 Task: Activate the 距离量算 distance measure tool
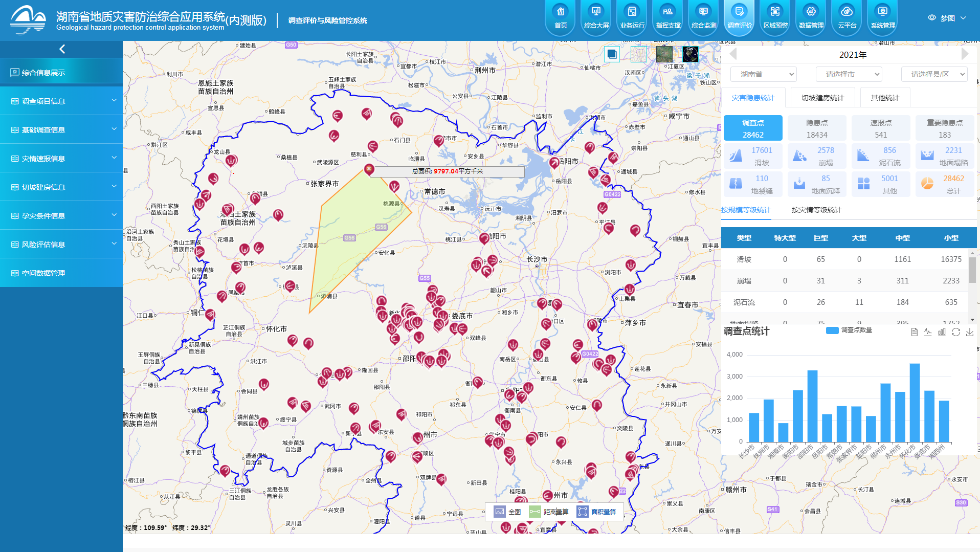coord(549,512)
